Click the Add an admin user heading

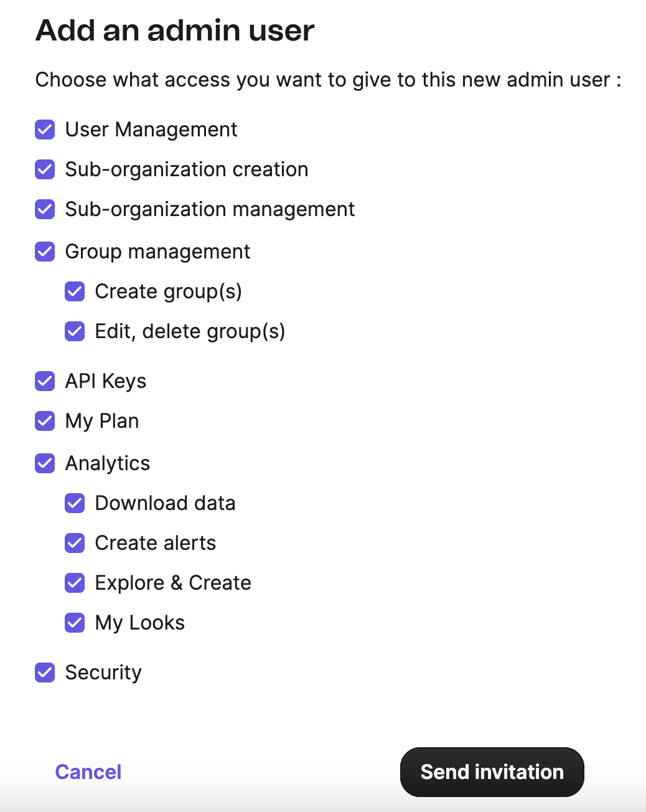pos(176,30)
